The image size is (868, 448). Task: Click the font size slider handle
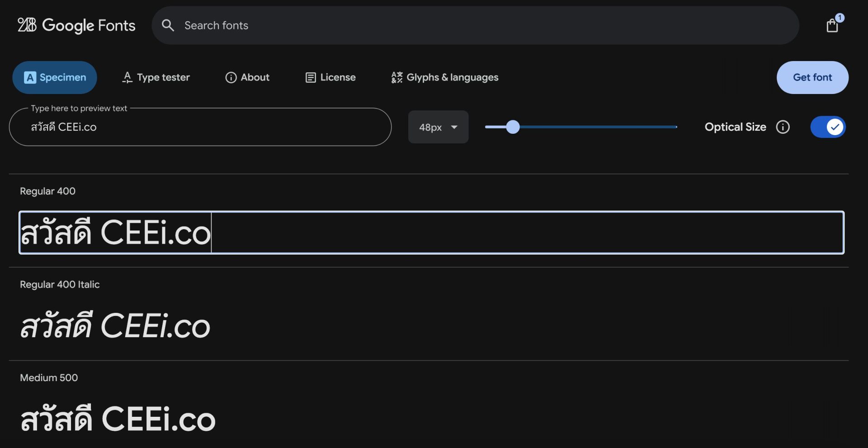click(513, 127)
